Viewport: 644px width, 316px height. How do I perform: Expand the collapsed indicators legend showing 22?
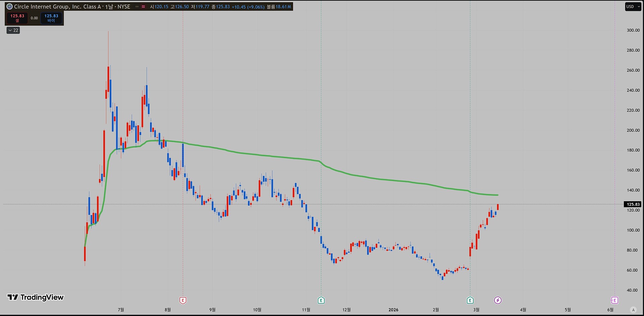[13, 30]
